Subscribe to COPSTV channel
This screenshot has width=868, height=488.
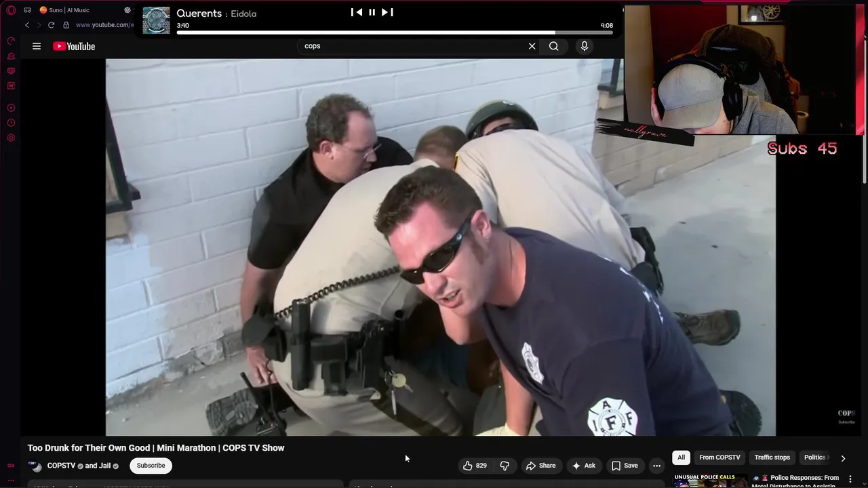pos(151,466)
